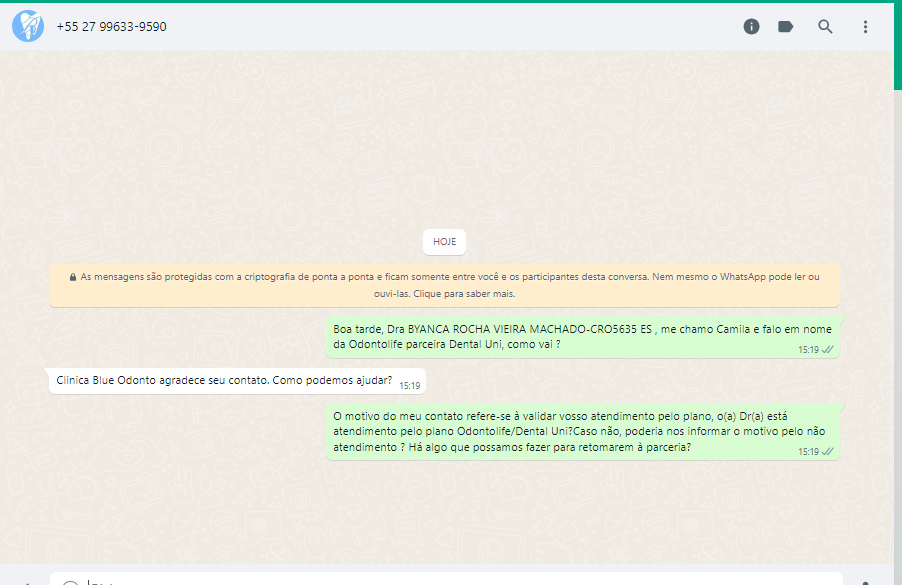Click the label tag icon
This screenshot has height=585, width=902.
point(786,26)
